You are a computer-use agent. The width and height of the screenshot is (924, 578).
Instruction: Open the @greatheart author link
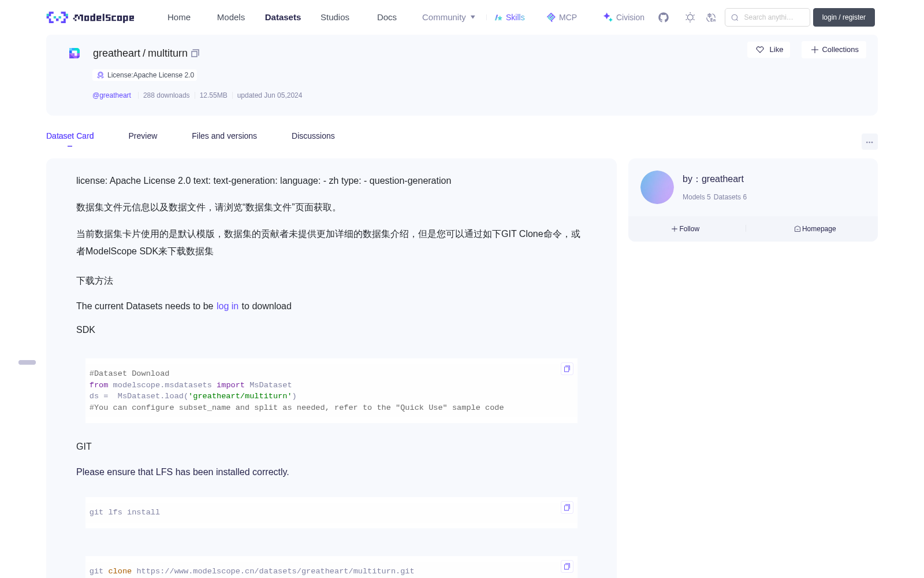click(111, 95)
